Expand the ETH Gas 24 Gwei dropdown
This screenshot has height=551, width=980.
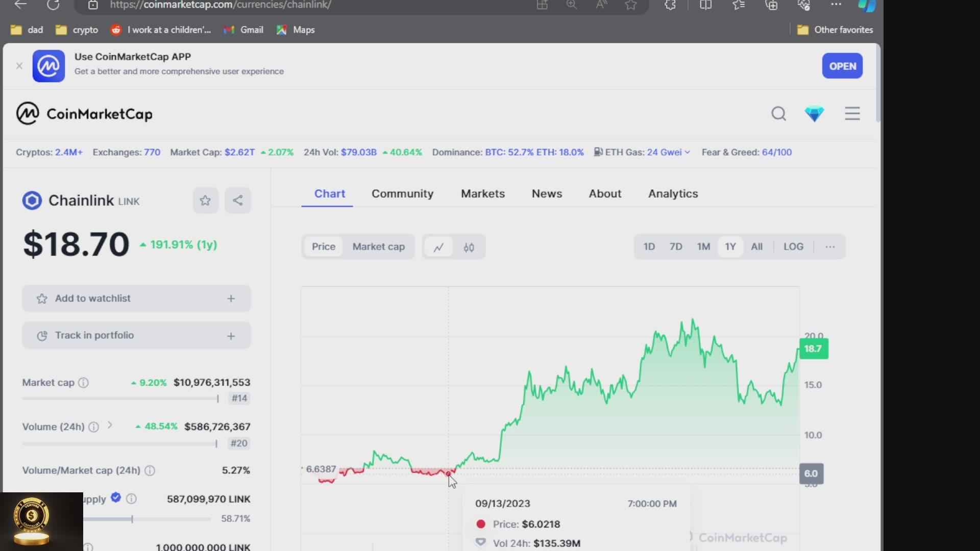(669, 152)
